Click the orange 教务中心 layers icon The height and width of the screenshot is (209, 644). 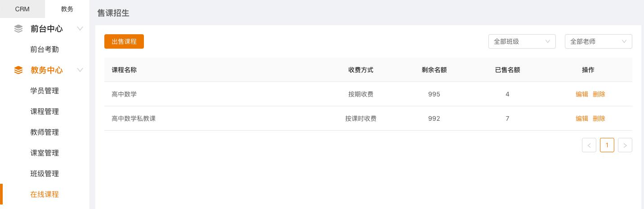[x=18, y=70]
